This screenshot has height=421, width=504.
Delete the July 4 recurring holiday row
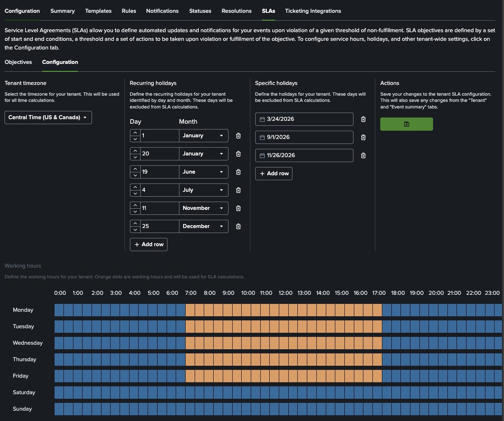coord(238,190)
